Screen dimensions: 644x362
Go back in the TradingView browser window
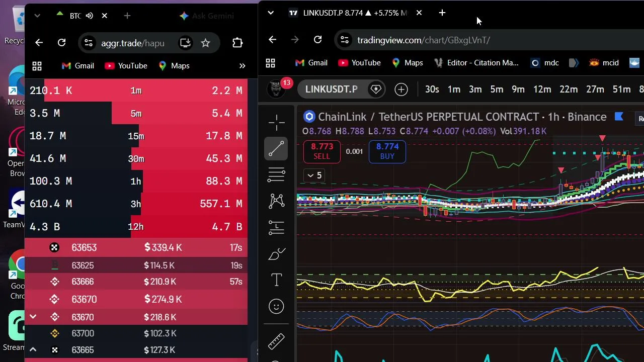[x=272, y=40]
